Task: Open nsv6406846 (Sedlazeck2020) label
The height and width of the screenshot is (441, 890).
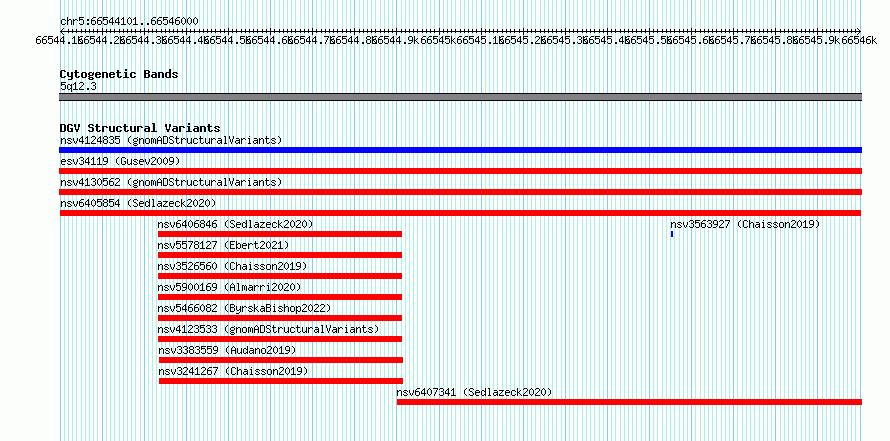Action: pyautogui.click(x=235, y=224)
